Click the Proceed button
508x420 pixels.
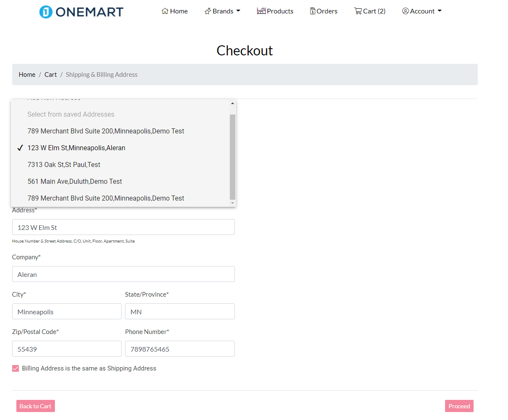pos(459,406)
